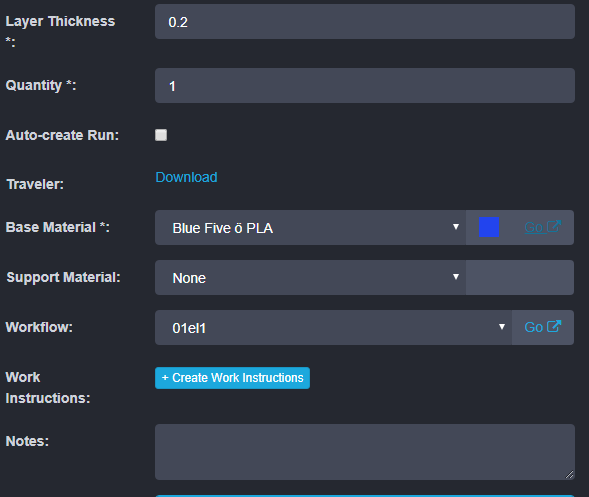
Task: Click external-link icon next to Base Material Go
Action: tap(554, 226)
